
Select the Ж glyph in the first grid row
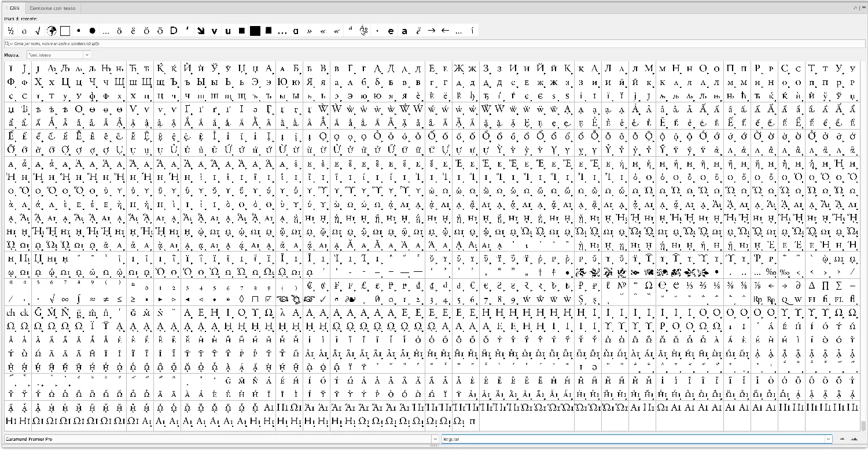(x=459, y=68)
